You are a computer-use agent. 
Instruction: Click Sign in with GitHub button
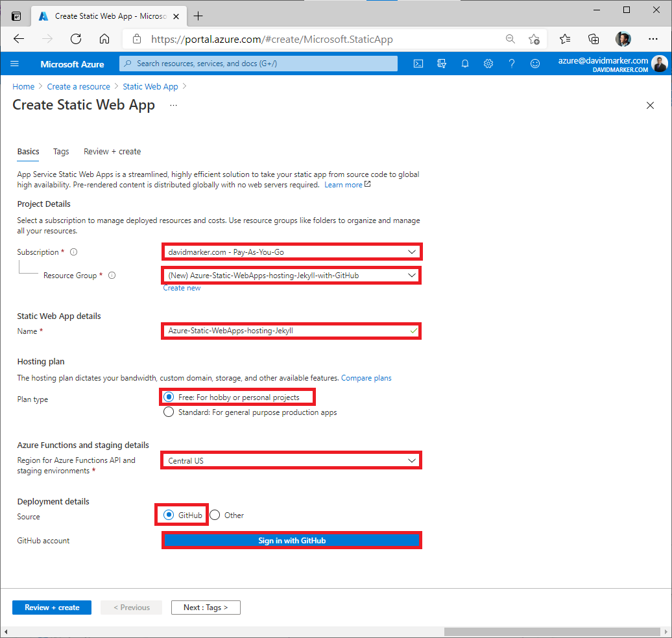(x=292, y=541)
